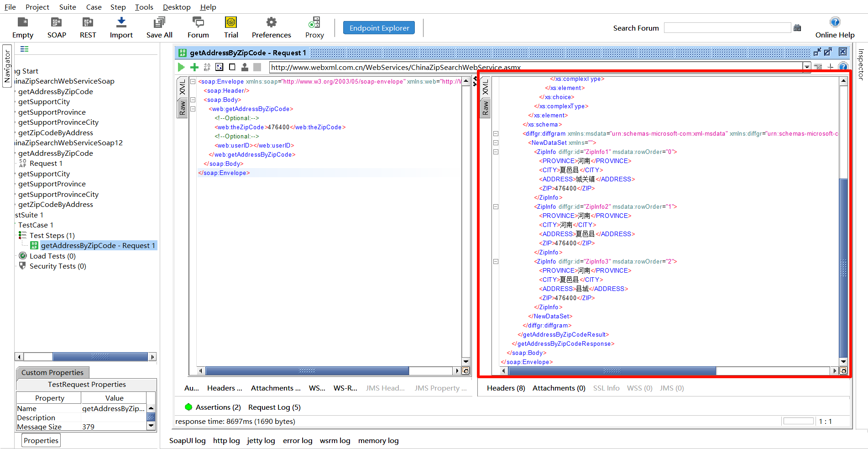Collapse ZipInfo3 node in response
868x449 pixels.
click(x=496, y=262)
